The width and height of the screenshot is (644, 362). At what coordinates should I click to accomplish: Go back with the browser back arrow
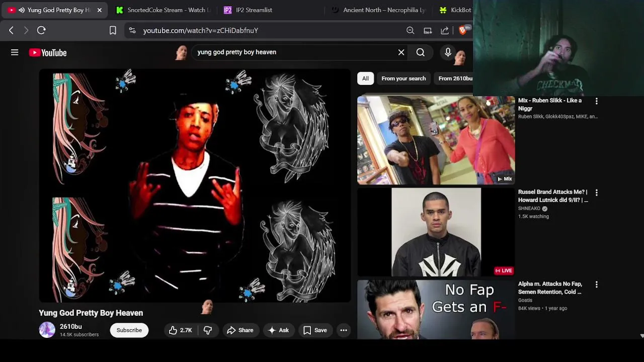(11, 30)
